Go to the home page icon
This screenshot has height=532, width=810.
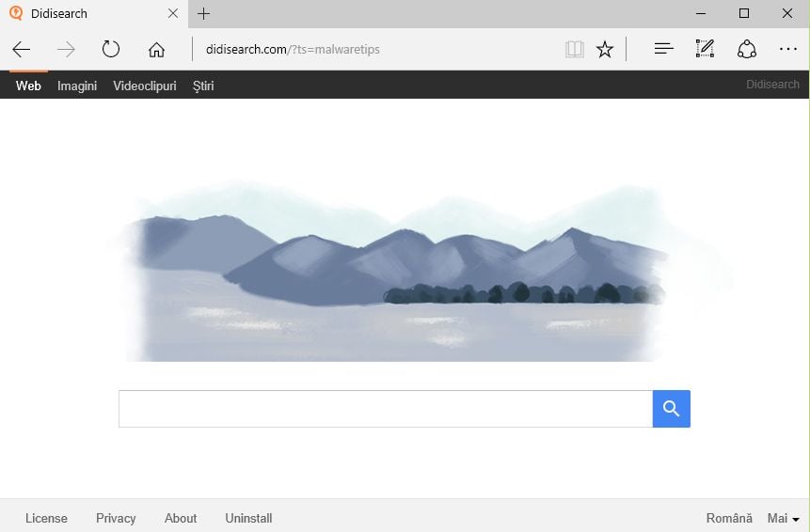tap(156, 50)
